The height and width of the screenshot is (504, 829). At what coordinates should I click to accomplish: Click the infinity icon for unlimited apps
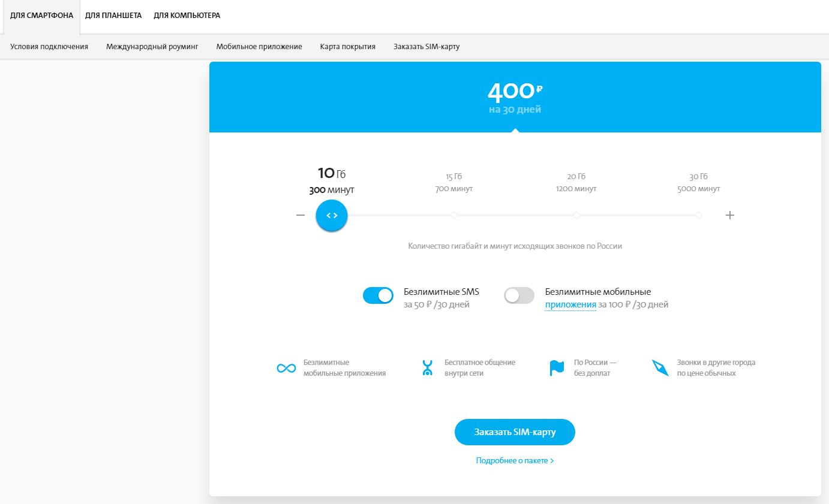tap(286, 368)
